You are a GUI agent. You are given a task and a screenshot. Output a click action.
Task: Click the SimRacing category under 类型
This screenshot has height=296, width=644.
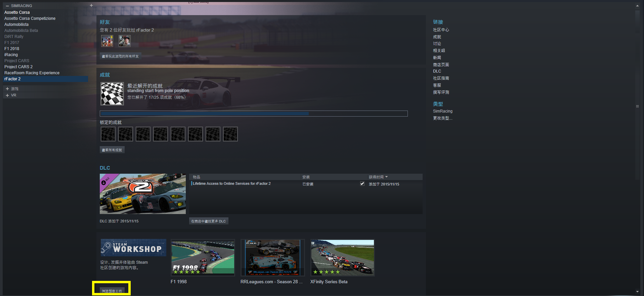pyautogui.click(x=443, y=111)
